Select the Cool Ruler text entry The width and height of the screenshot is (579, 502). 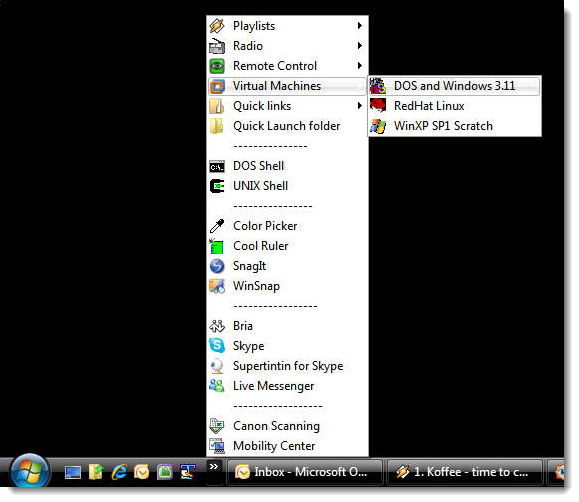[261, 246]
